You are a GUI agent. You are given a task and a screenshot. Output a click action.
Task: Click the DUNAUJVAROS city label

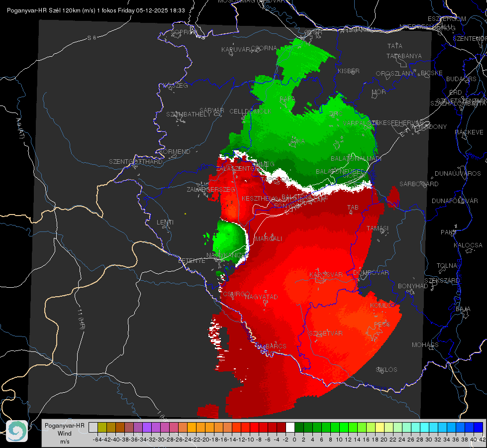tap(458, 174)
